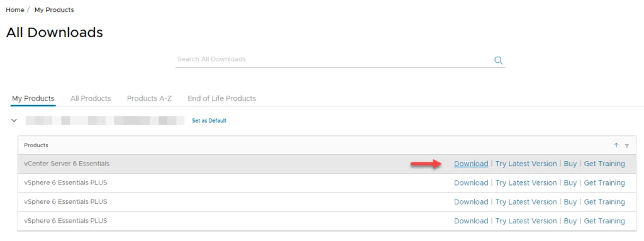Screen dimensions: 644x241
Task: Download the first vSphere 6 Essentials PLUS
Action: (x=471, y=182)
